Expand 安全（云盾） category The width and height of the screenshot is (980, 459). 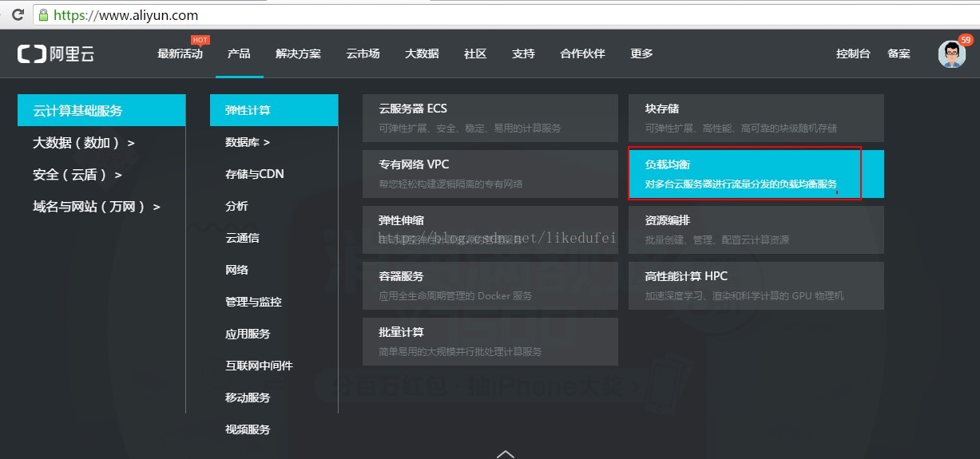point(77,175)
